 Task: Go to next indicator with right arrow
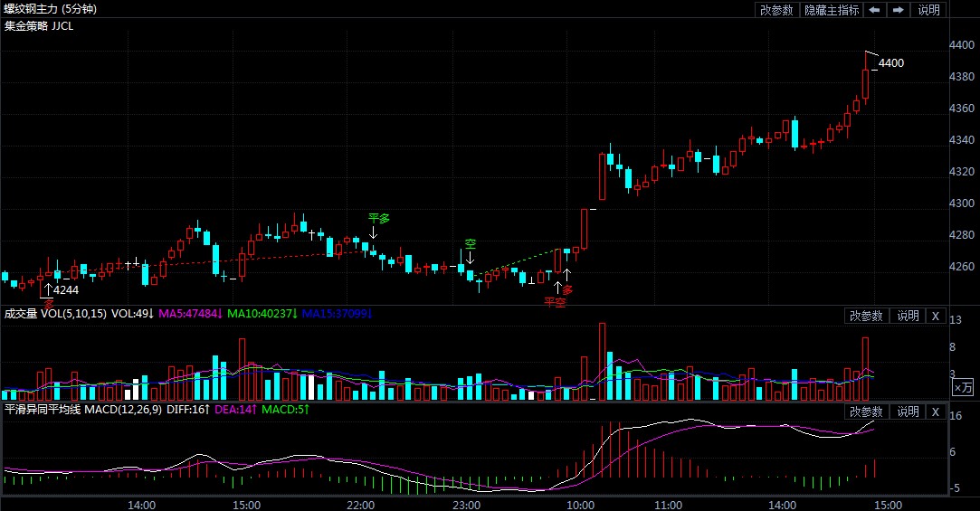click(x=899, y=10)
